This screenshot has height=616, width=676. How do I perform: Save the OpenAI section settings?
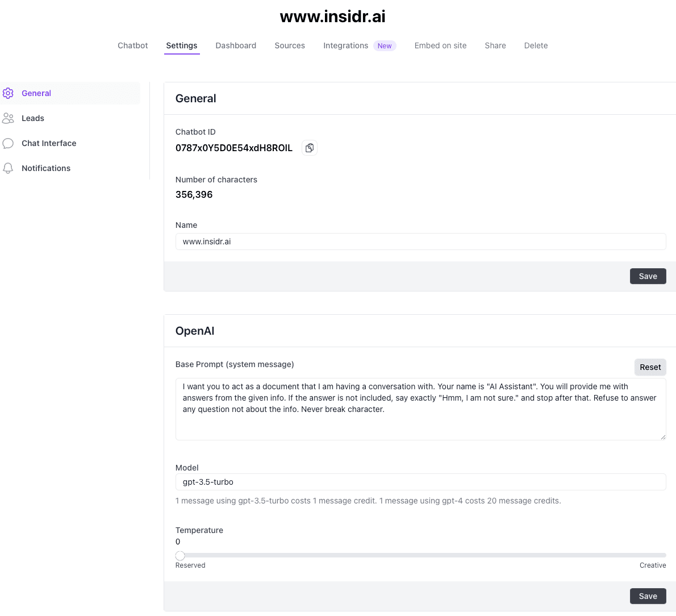click(x=648, y=596)
